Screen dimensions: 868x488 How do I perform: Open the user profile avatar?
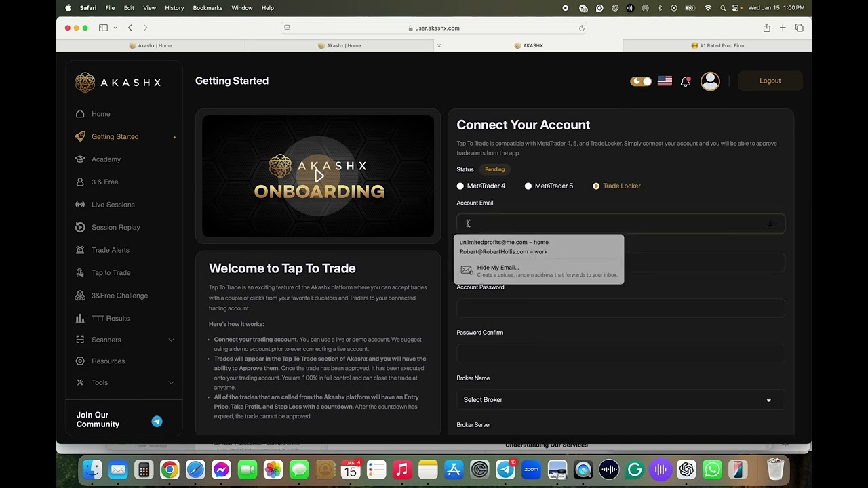pyautogui.click(x=710, y=81)
